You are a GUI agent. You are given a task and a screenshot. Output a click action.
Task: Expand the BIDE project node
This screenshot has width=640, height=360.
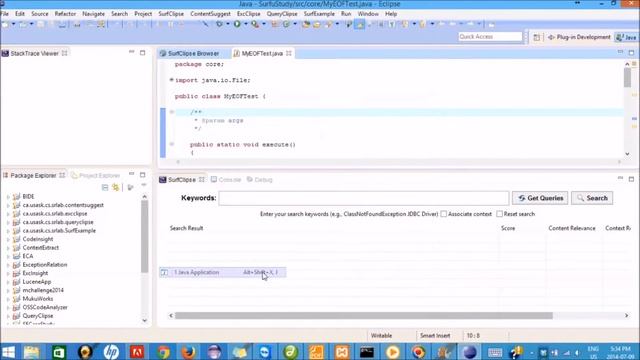(x=8, y=197)
